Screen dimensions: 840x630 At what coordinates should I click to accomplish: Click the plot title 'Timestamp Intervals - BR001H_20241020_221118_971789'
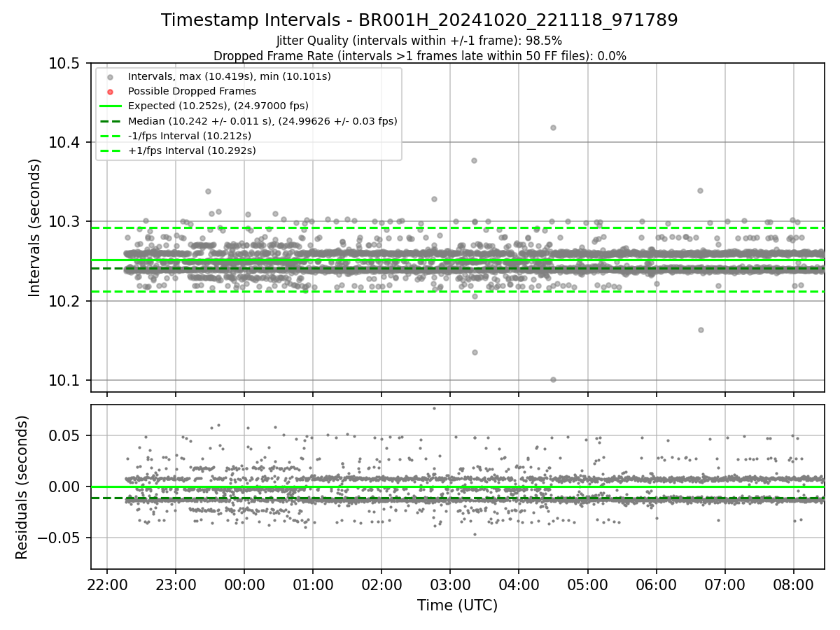tap(419, 20)
